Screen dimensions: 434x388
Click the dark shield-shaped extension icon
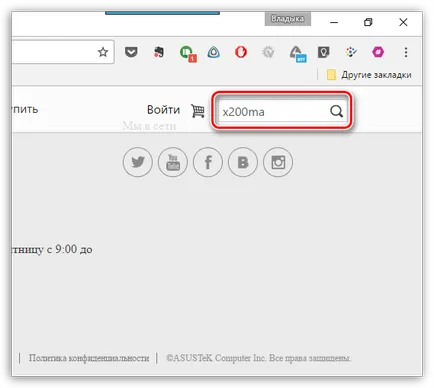click(323, 52)
